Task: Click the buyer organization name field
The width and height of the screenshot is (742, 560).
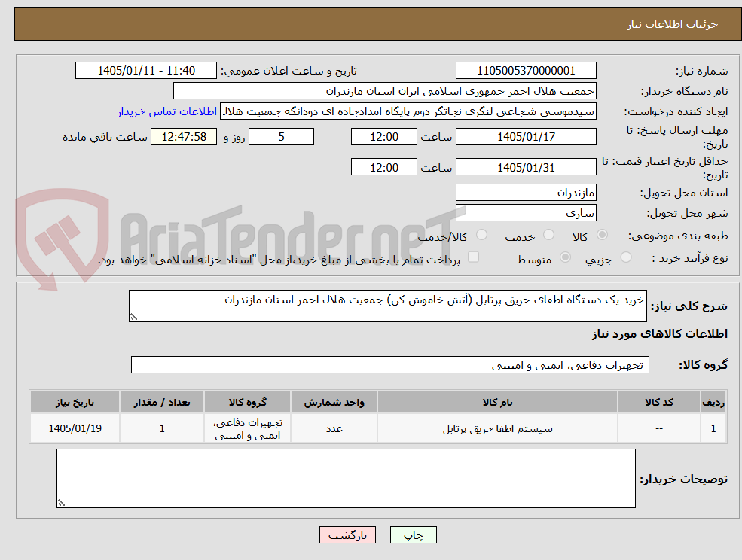Action: (385, 91)
